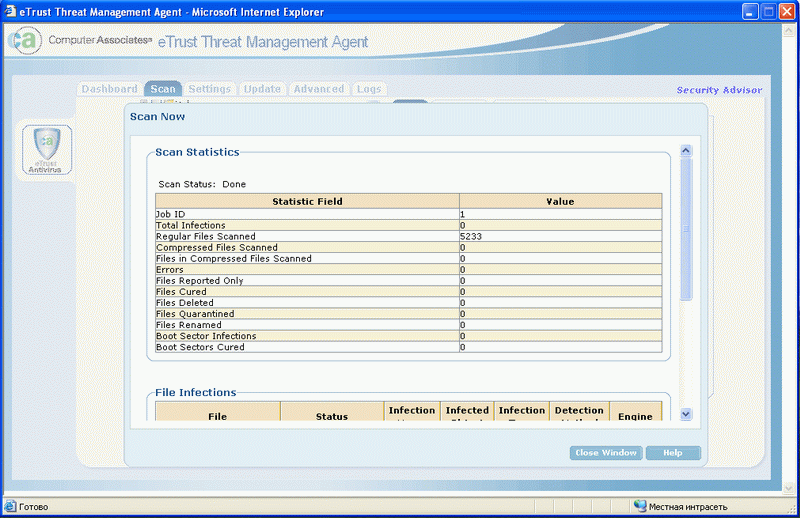The height and width of the screenshot is (518, 800).
Task: Select the Errors row label
Action: tap(169, 269)
